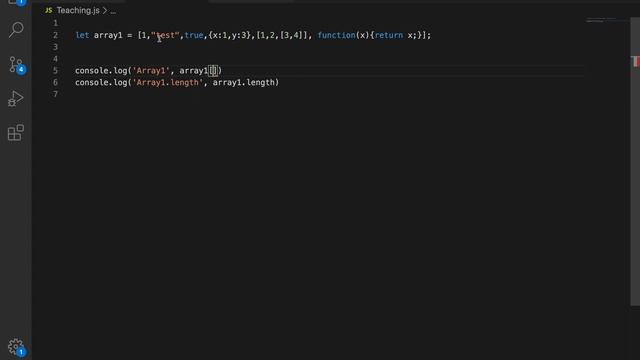This screenshot has width=640, height=360.
Task: Expand the breadcrumb ellipsis after Teaching.js
Action: tap(113, 11)
